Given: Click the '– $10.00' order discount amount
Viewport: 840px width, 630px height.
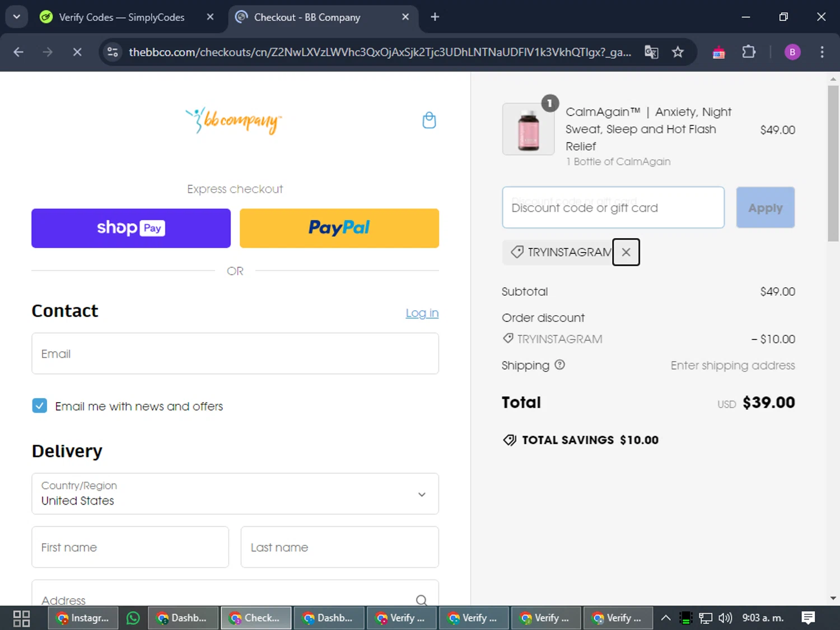Looking at the screenshot, I should [x=773, y=339].
